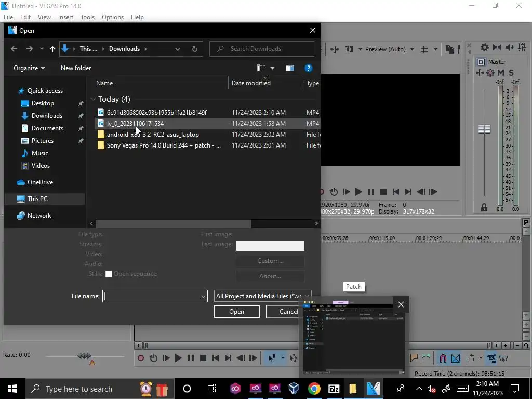This screenshot has width=532, height=399.
Task: Toggle Lock Envelopes to Events
Action: pos(491,358)
